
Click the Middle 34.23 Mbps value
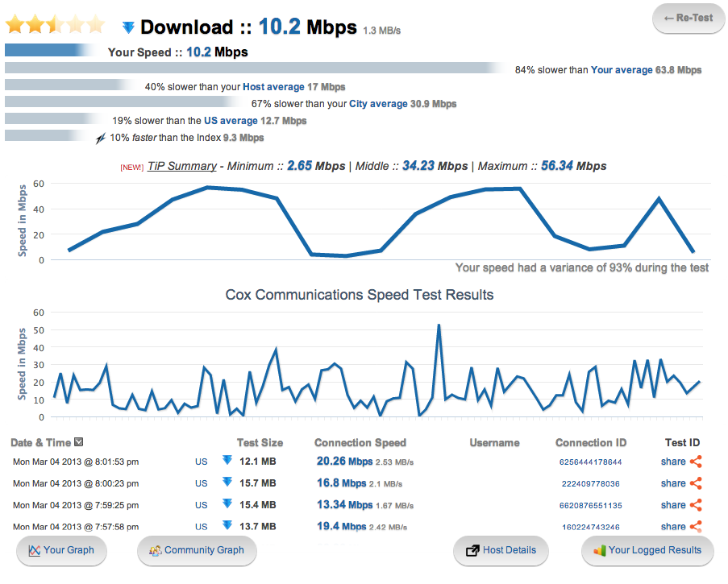[x=435, y=166]
